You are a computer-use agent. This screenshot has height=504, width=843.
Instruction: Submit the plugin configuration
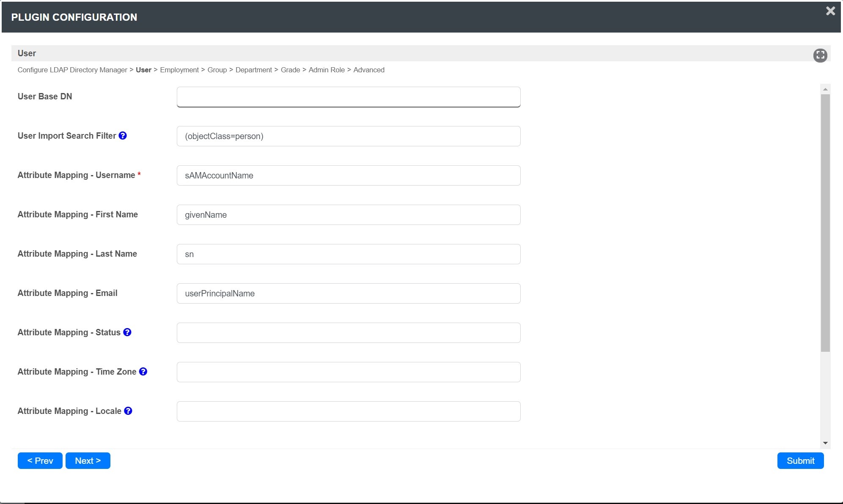(800, 461)
